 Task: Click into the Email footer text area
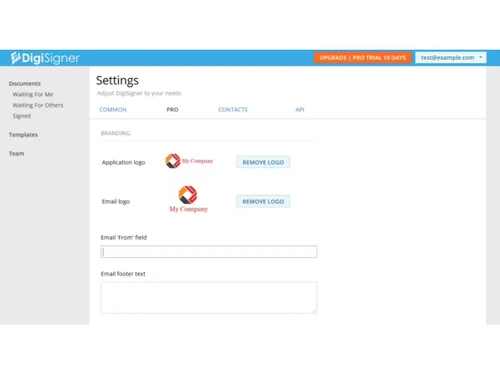pos(209,298)
